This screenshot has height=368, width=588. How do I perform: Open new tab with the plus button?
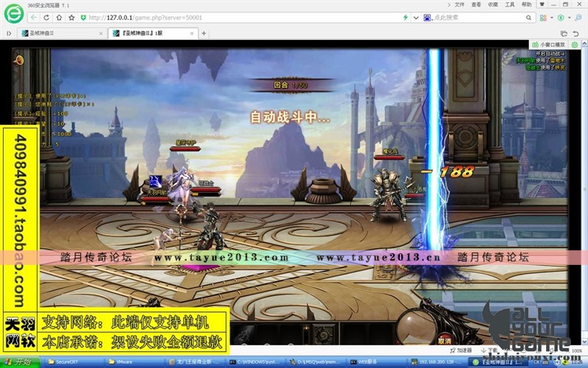point(204,33)
